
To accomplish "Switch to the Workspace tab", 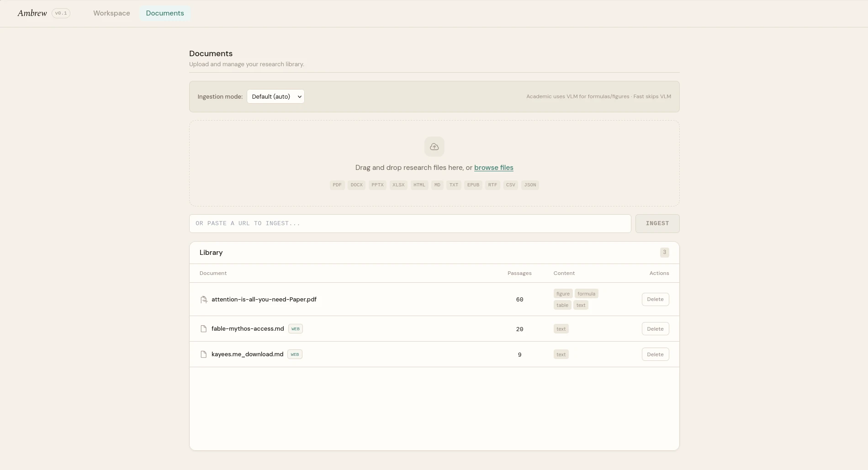I will pyautogui.click(x=111, y=13).
